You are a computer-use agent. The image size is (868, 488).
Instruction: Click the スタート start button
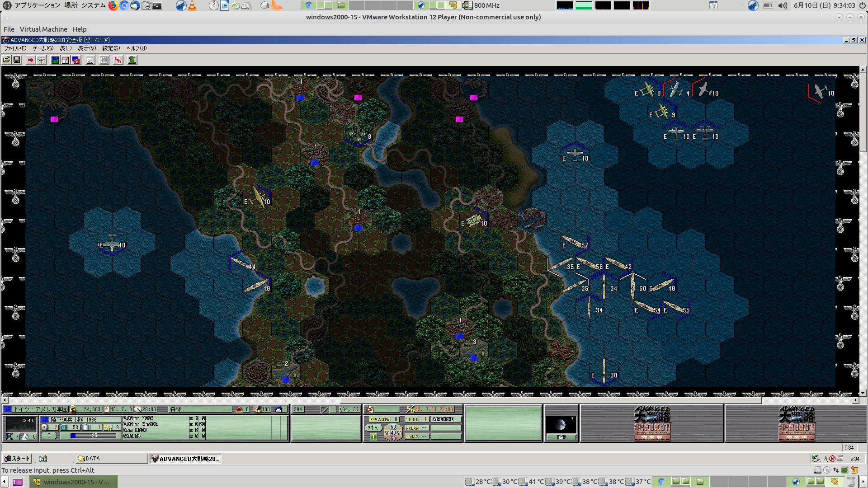(x=17, y=459)
